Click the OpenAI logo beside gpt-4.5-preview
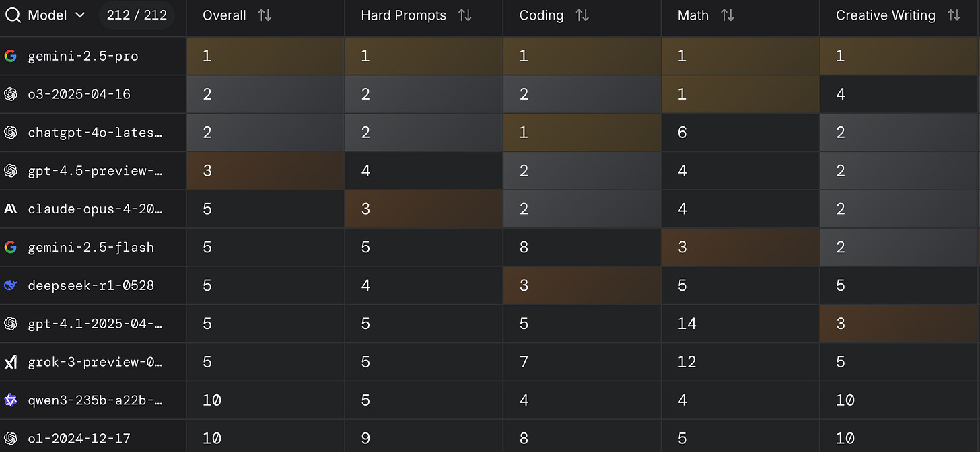 pos(10,171)
